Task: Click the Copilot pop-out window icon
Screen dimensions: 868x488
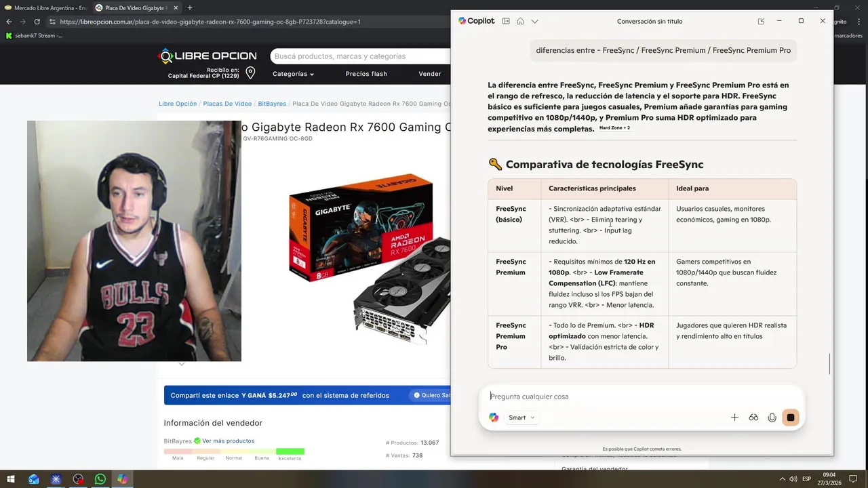Action: point(761,21)
